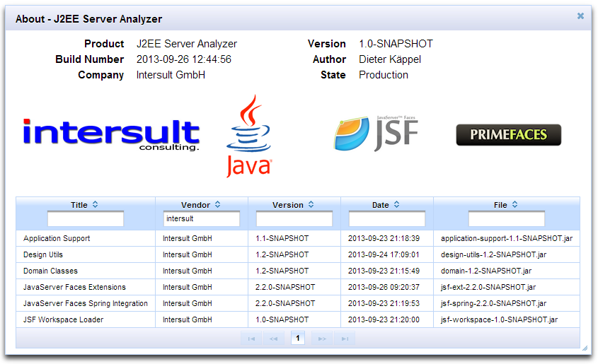
Task: Click the Date filter input field
Action: 386,219
